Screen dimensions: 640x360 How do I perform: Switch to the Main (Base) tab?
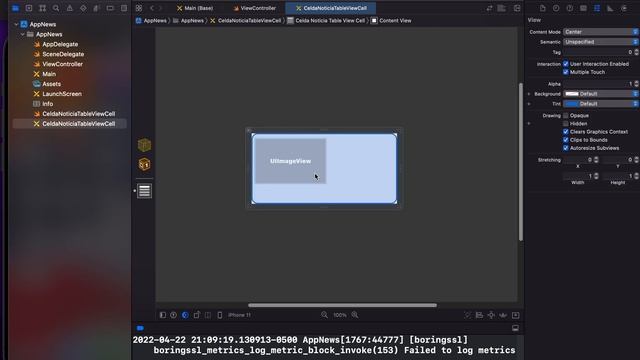195,8
